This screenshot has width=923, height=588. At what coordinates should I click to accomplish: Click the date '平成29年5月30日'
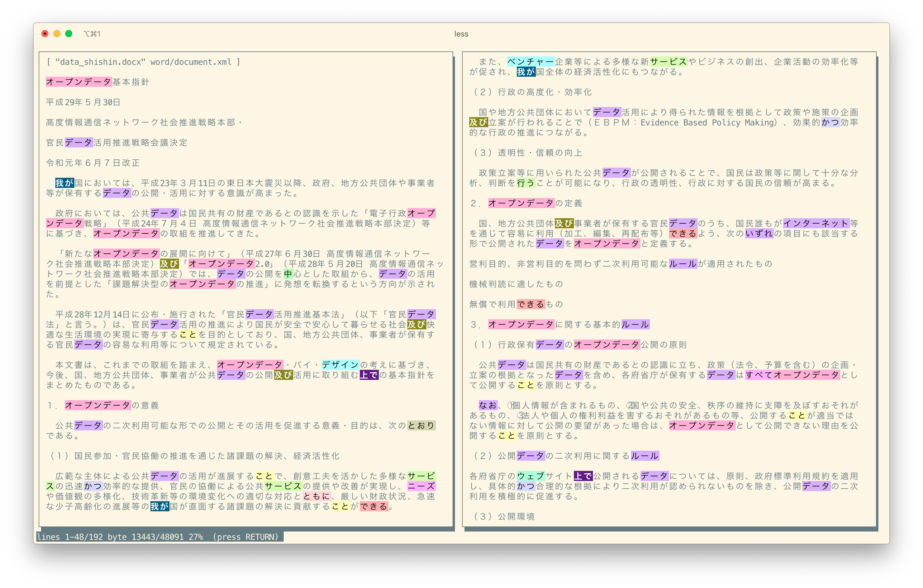coord(83,102)
